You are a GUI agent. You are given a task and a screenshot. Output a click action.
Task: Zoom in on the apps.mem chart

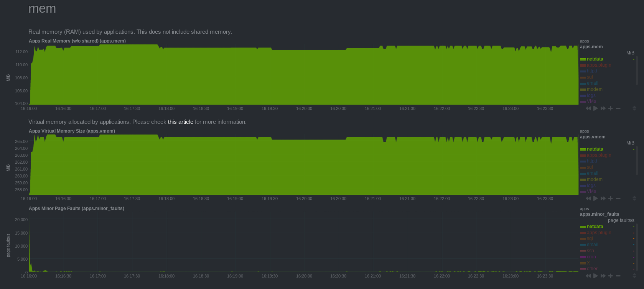[611, 108]
